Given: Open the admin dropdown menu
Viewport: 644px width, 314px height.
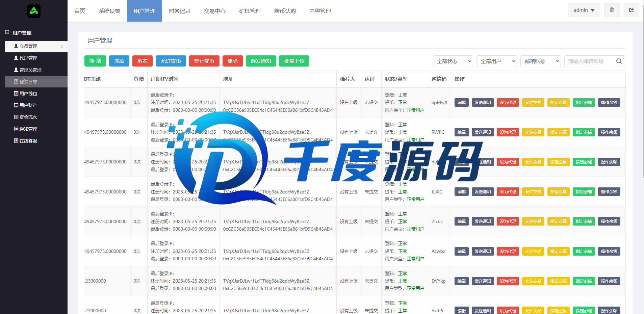Looking at the screenshot, I should pyautogui.click(x=584, y=10).
